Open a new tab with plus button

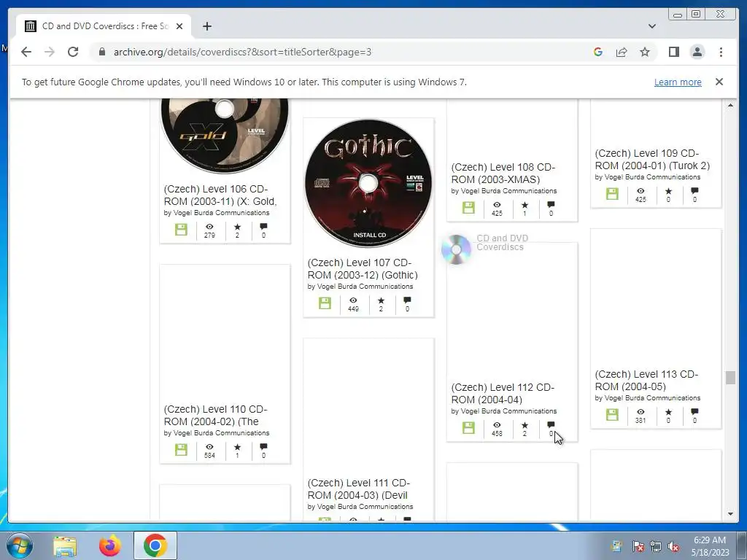point(206,26)
